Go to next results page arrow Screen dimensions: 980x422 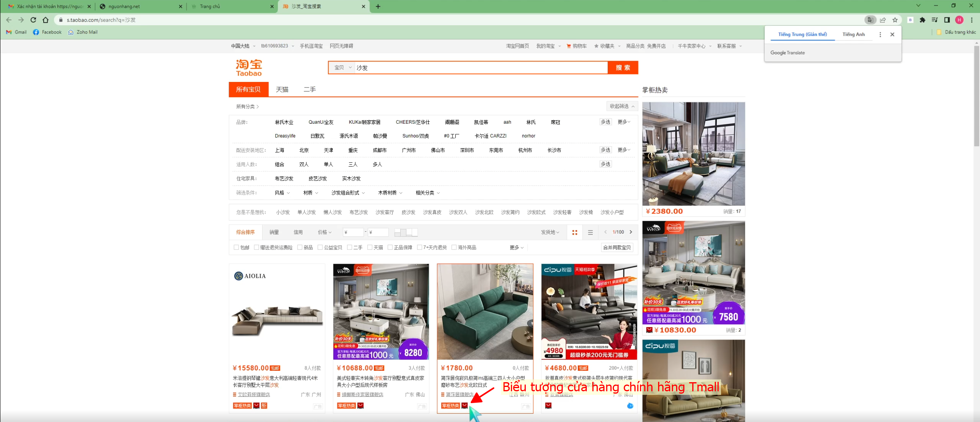point(631,232)
